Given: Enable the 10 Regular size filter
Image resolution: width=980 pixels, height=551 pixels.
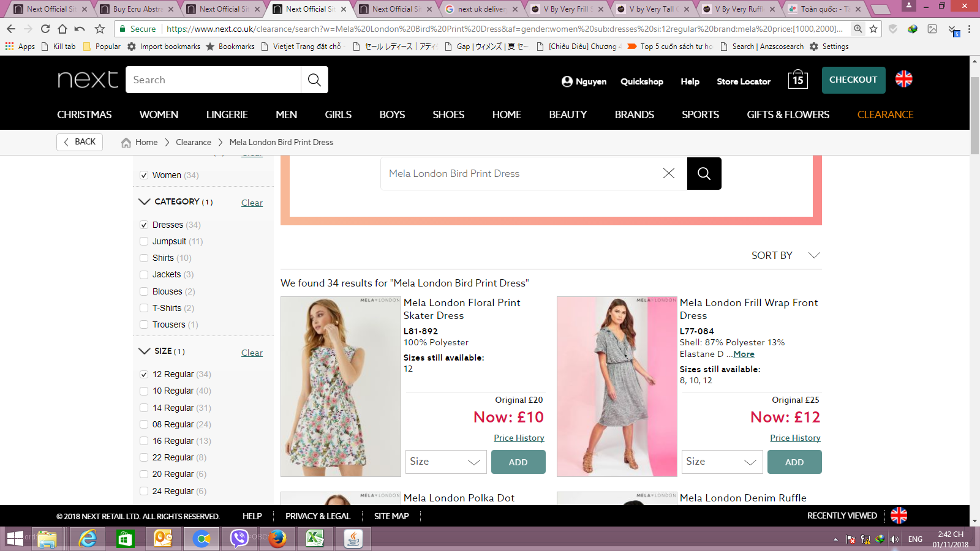Looking at the screenshot, I should pos(144,391).
